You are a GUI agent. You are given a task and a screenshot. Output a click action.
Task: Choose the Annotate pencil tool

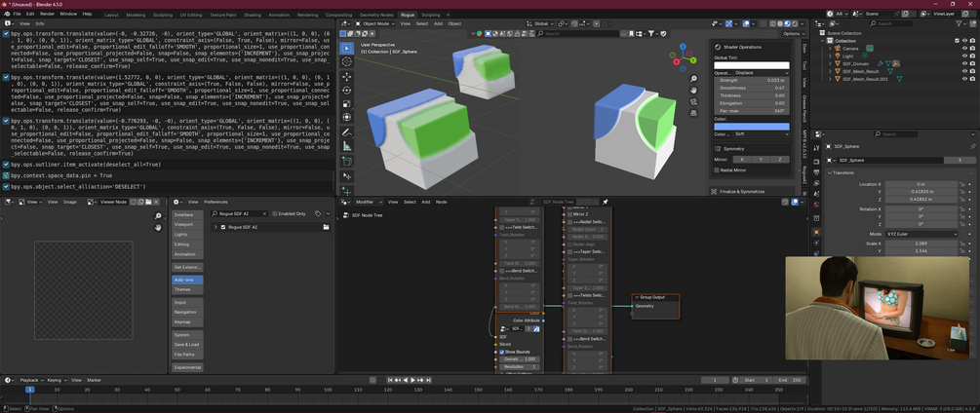347,132
